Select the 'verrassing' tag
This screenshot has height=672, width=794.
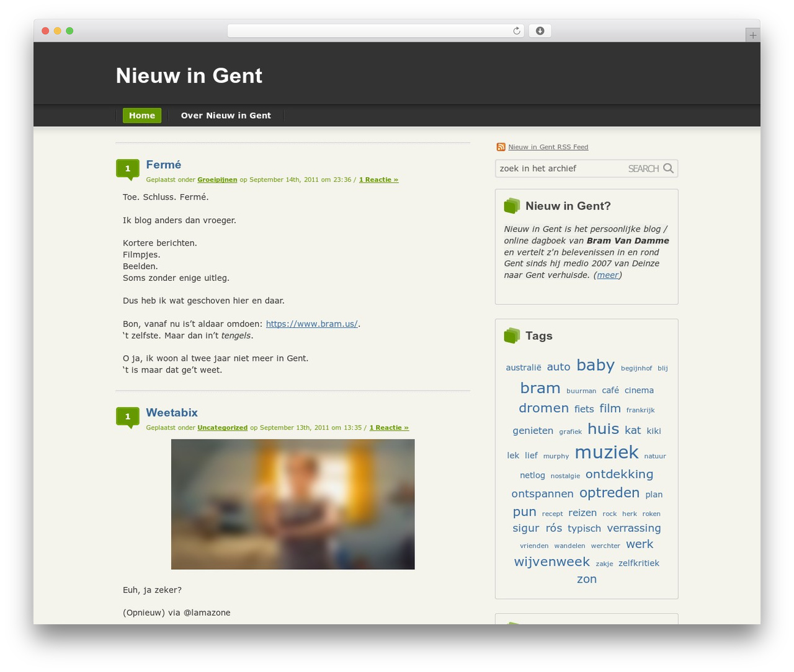pos(634,528)
